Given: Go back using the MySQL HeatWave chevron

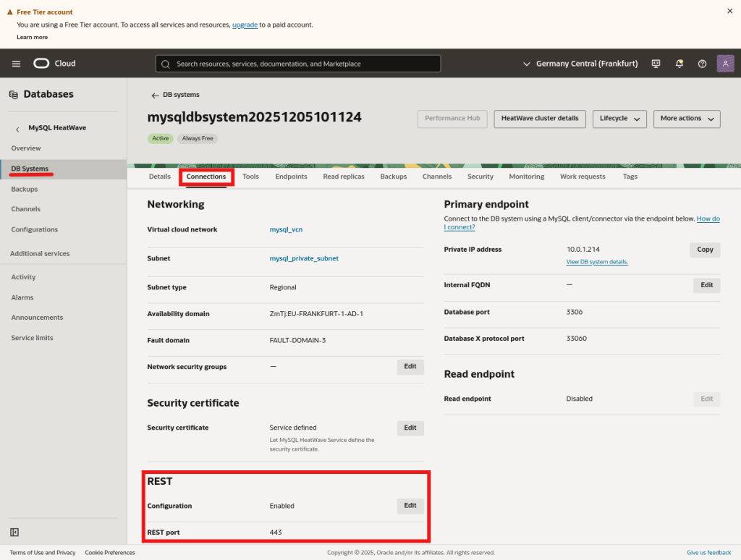Looking at the screenshot, I should click(17, 129).
